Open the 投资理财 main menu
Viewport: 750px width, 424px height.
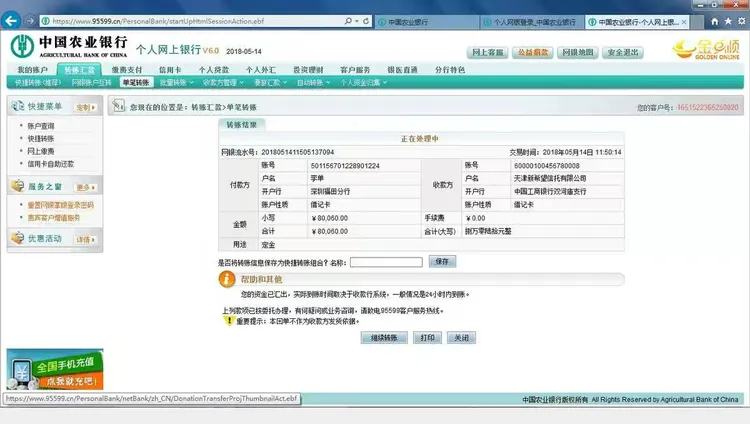point(308,70)
